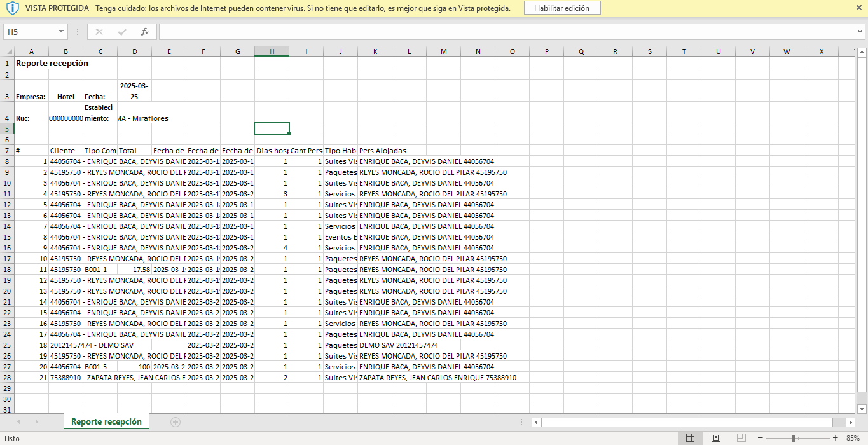Click the Select All corner triangle
The image size is (868, 445).
pos(9,51)
